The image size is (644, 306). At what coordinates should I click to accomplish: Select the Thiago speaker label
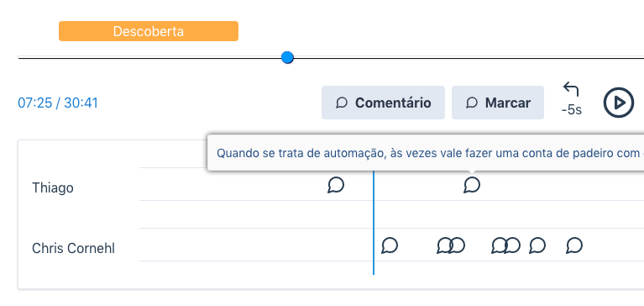coord(53,188)
